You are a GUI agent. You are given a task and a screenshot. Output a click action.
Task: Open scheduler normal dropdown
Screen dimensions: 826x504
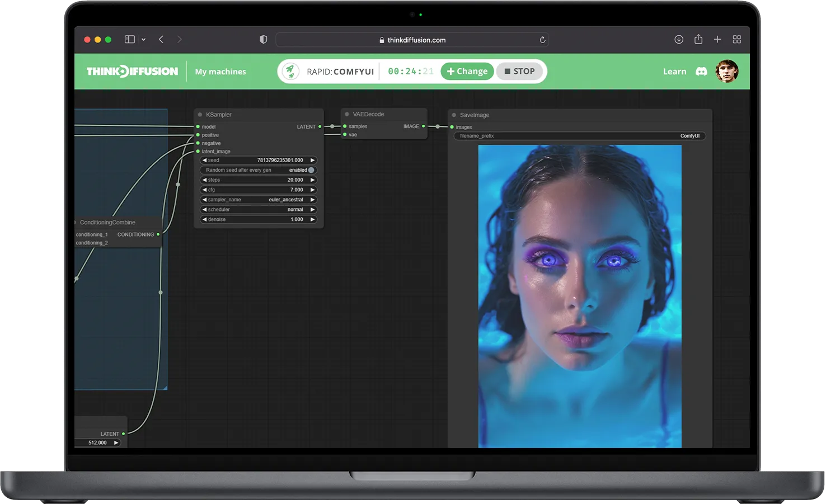tap(258, 210)
